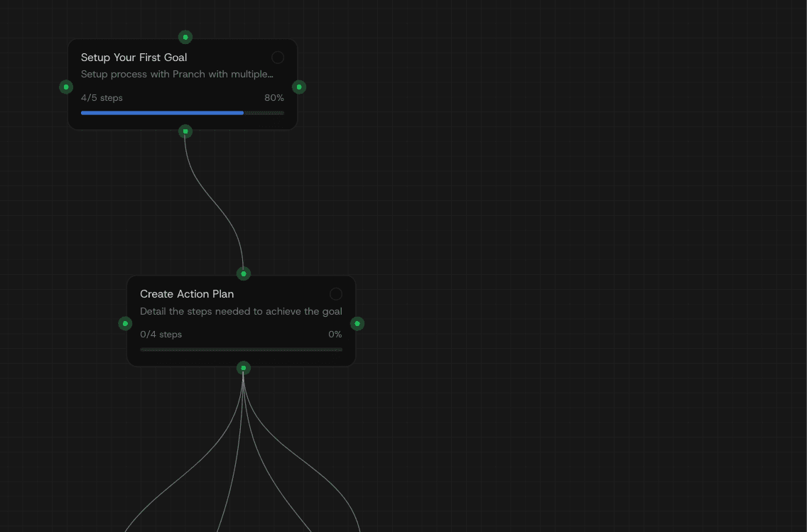This screenshot has height=532, width=807.
Task: Click the 80% completion label
Action: coord(273,98)
